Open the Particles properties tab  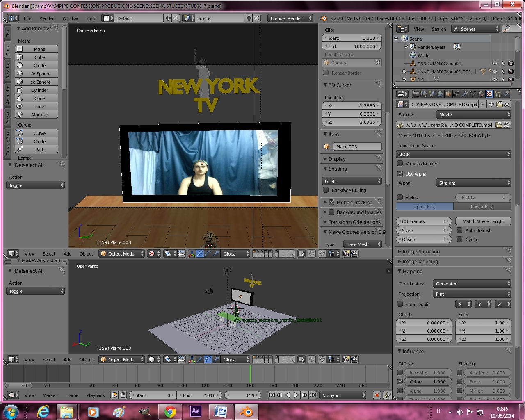(x=498, y=94)
